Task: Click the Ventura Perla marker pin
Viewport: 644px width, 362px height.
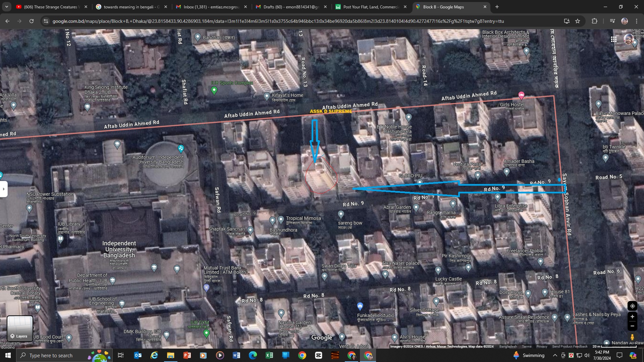Action: tap(478, 175)
